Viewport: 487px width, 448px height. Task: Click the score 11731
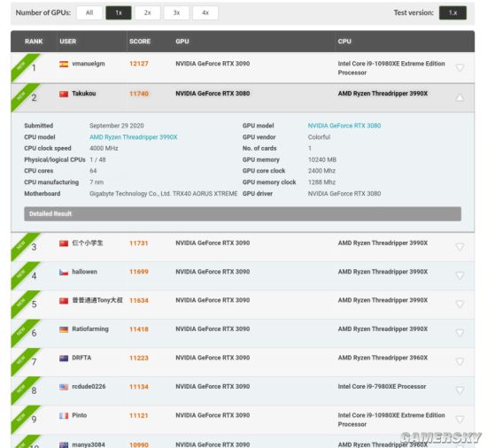(x=139, y=243)
